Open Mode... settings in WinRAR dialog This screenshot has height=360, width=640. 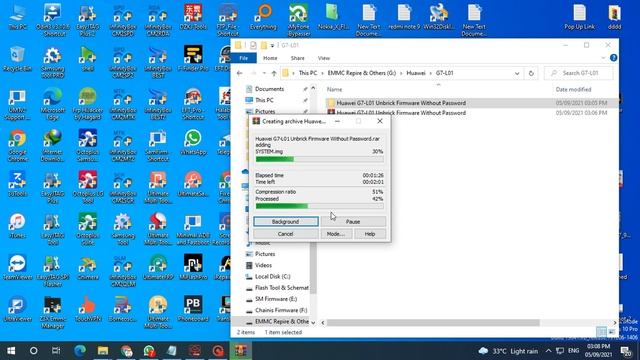point(336,234)
